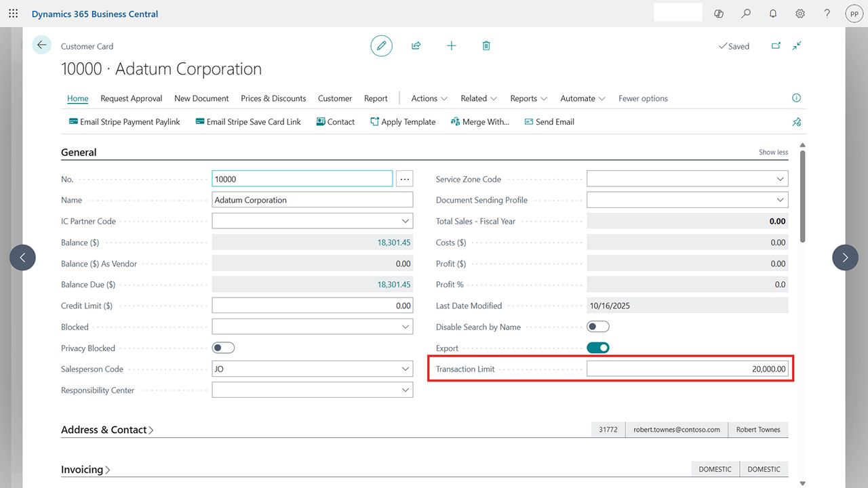Screen dimensions: 868x488
Task: Toggle Privacy Blocked switch
Action: pyautogui.click(x=223, y=348)
